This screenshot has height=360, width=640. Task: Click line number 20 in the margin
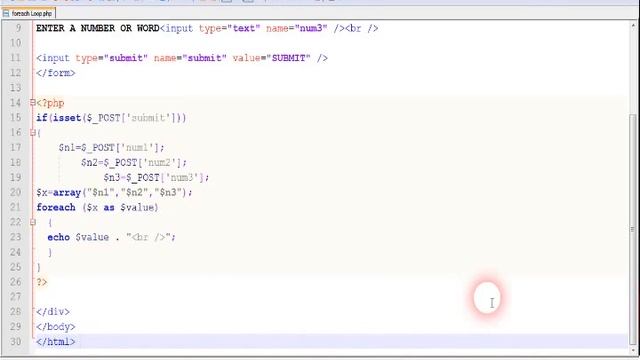point(16,192)
